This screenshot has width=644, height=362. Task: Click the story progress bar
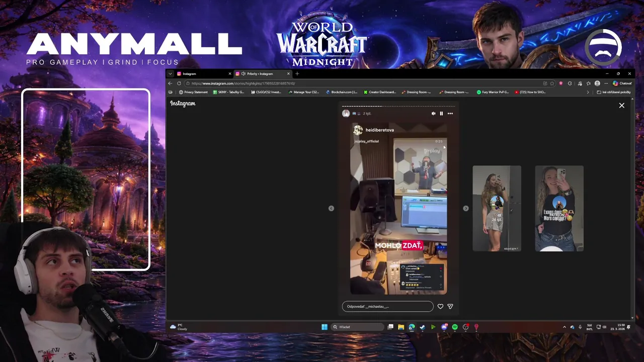[398, 106]
